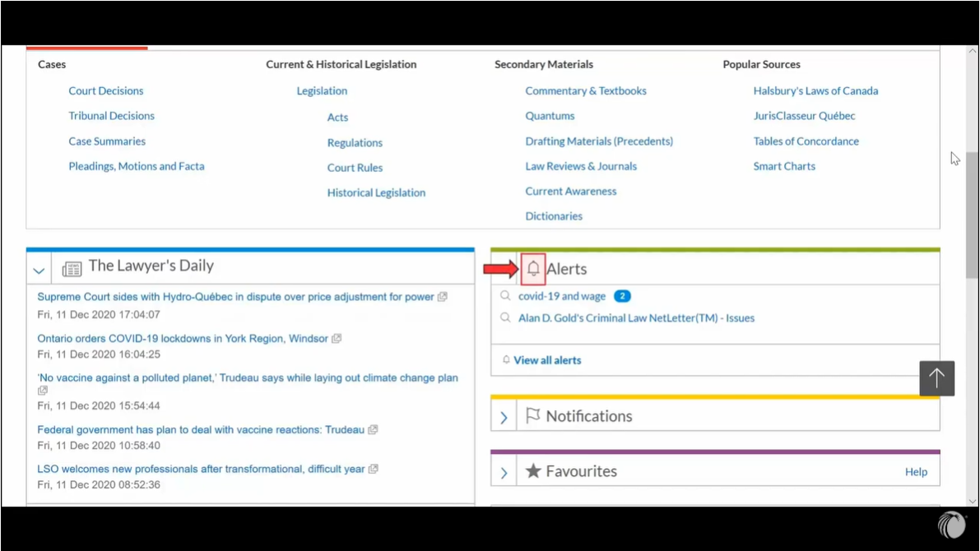Open external link icon for Ontario lockdowns article

point(337,339)
